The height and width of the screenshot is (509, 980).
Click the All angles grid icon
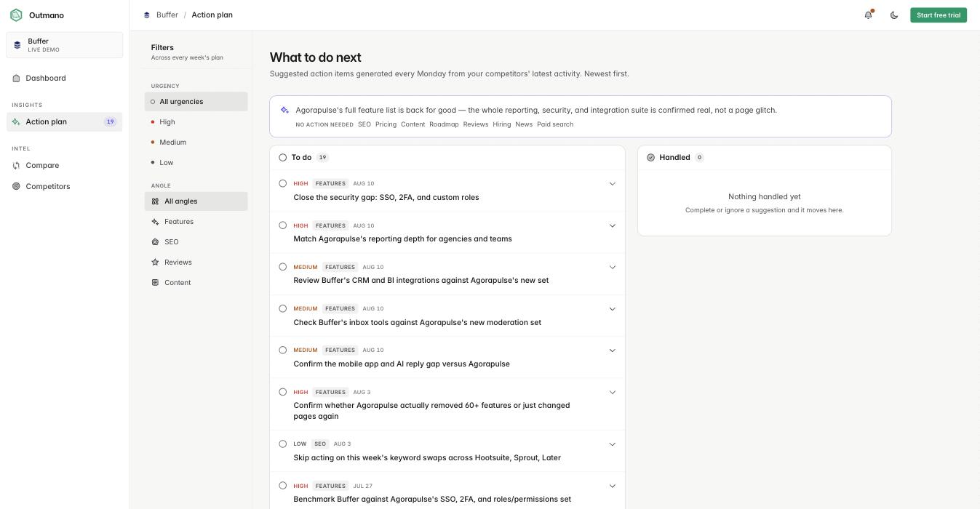tap(155, 201)
